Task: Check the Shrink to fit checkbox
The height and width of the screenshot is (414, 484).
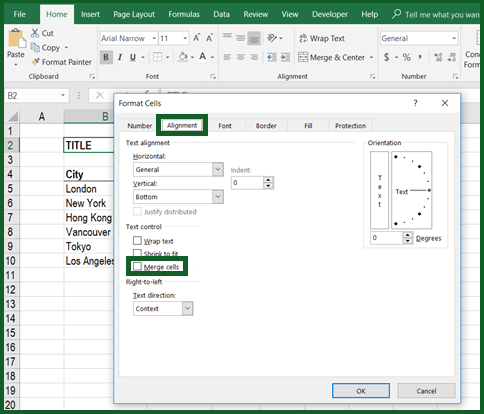Action: click(137, 253)
